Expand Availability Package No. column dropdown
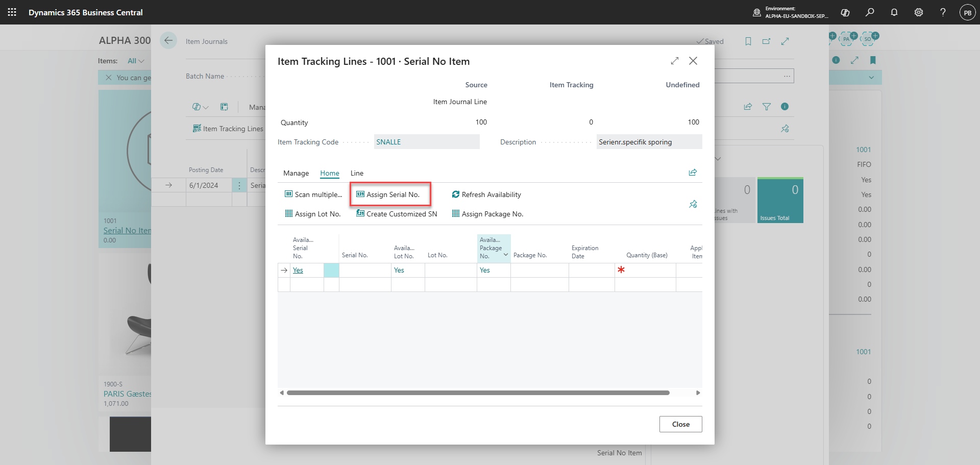This screenshot has height=465, width=980. pos(506,255)
